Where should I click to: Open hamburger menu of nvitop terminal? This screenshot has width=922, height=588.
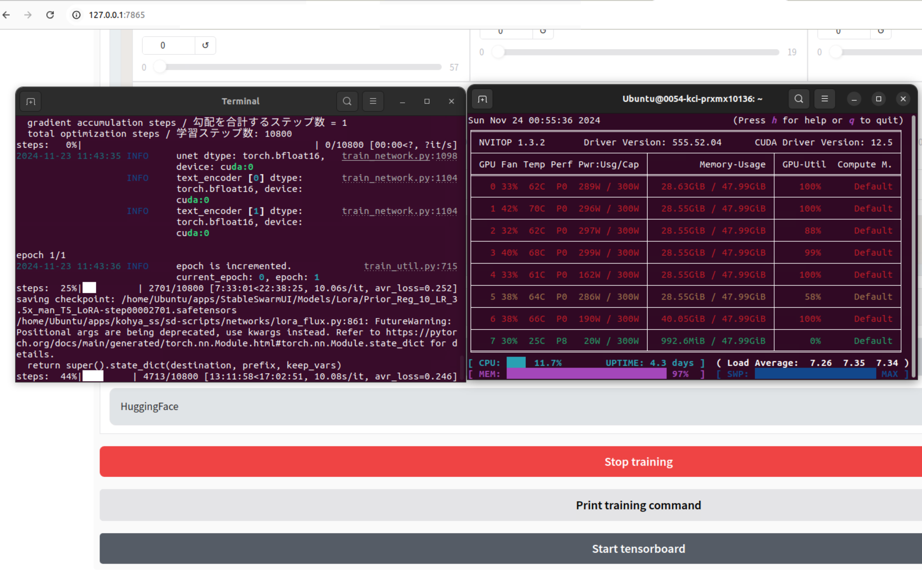pos(824,99)
